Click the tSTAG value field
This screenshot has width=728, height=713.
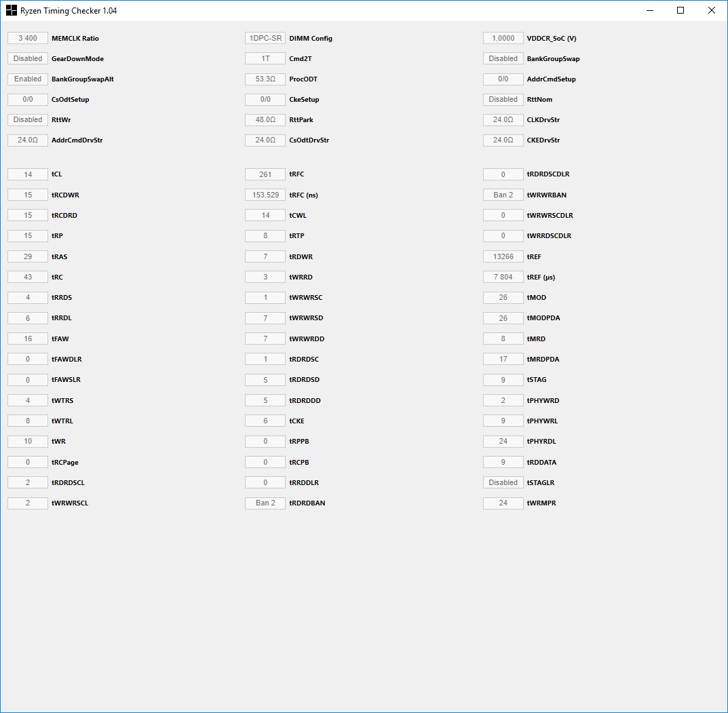pos(503,380)
